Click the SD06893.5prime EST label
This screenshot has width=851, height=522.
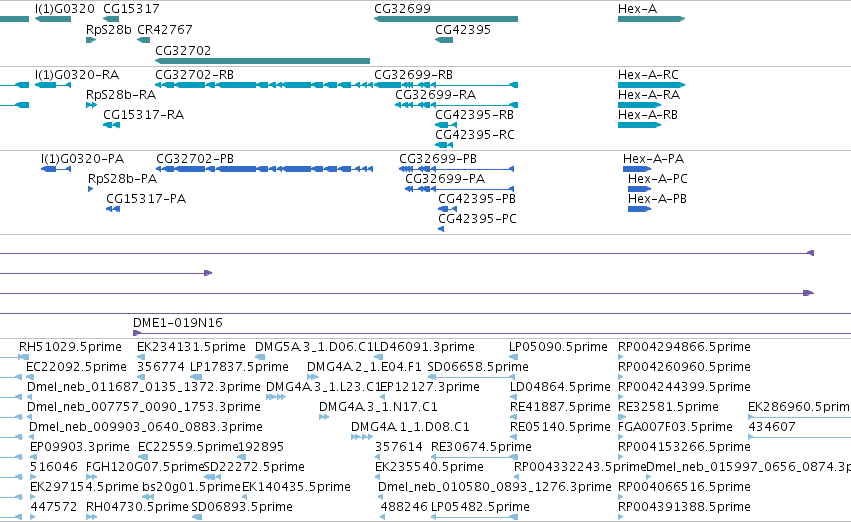242,507
